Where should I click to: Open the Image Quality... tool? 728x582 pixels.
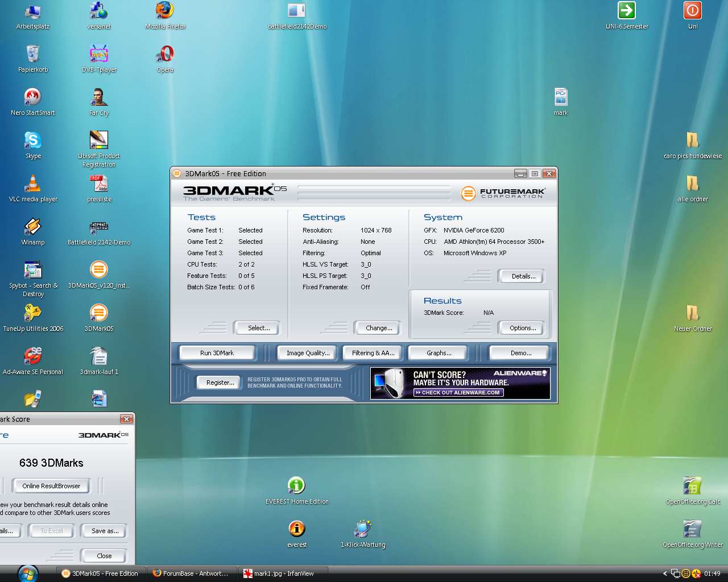tap(308, 353)
